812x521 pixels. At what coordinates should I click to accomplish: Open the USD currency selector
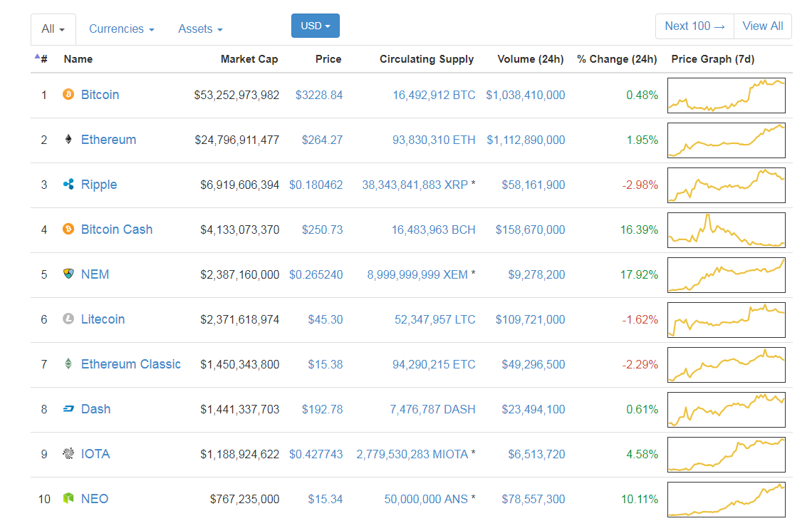click(315, 25)
